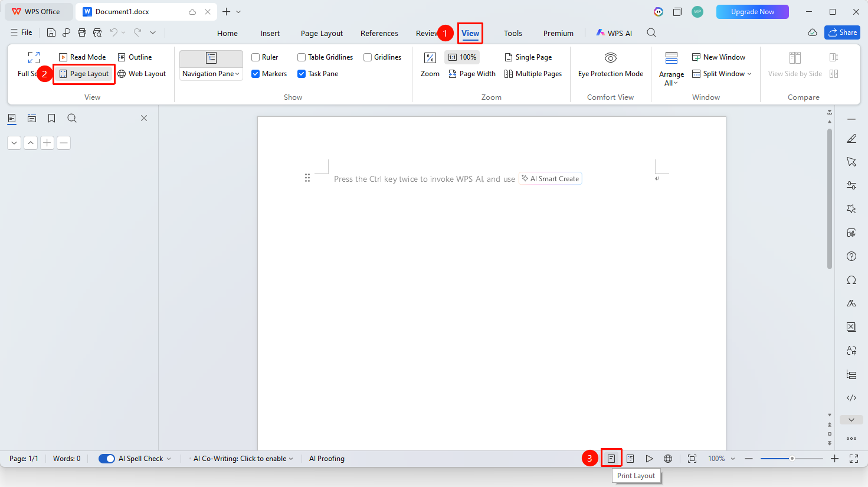Switch to the Insert tab
This screenshot has height=487, width=868.
coord(270,33)
